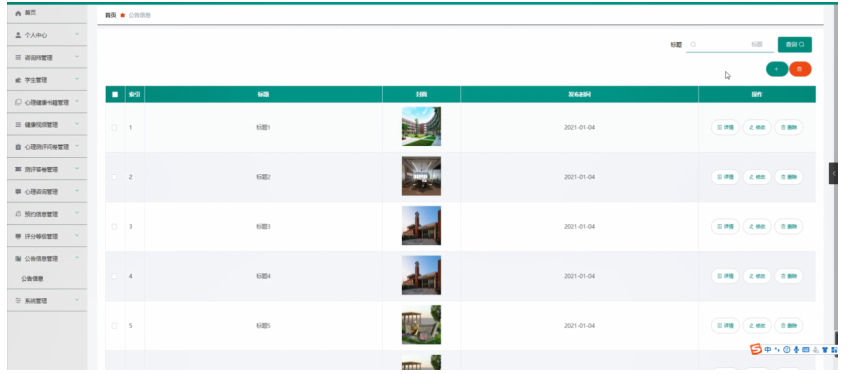Open the cover thumbnail for 标题3
This screenshot has width=853, height=374.
click(x=421, y=225)
